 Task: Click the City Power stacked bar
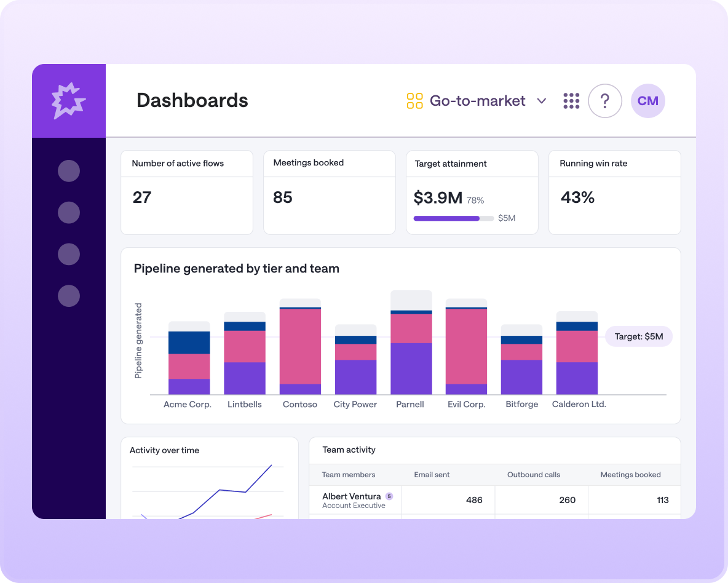(355, 360)
